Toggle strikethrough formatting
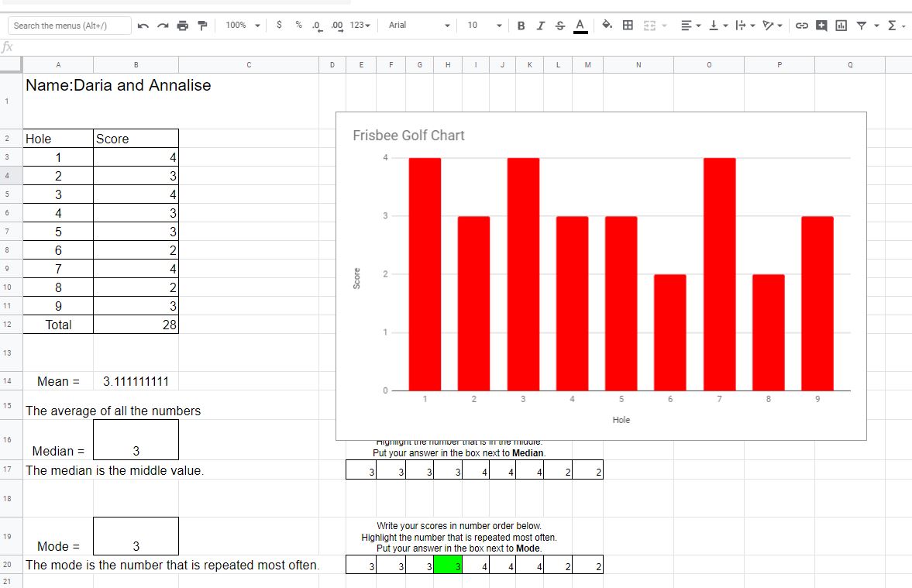 click(559, 26)
